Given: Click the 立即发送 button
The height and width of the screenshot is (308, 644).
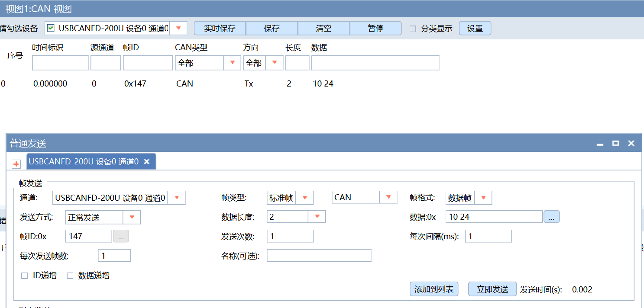Looking at the screenshot, I should (492, 289).
